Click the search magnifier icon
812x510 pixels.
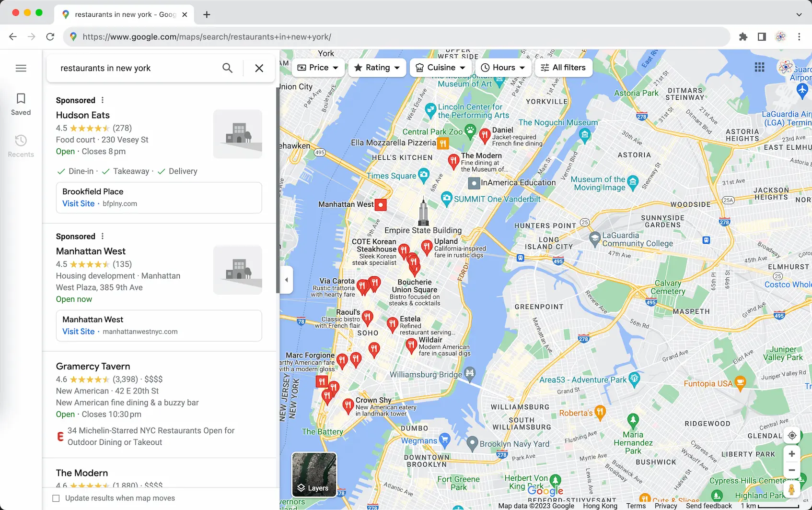(x=228, y=68)
